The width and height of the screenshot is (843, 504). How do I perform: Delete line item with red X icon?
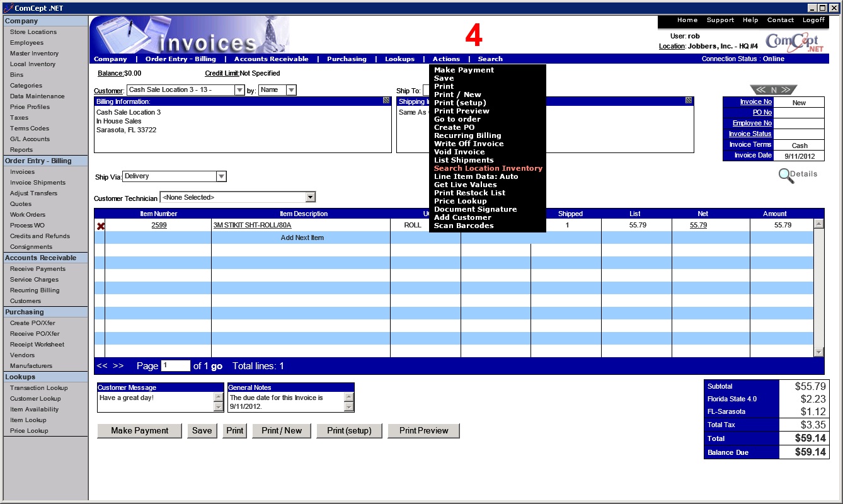tap(100, 226)
